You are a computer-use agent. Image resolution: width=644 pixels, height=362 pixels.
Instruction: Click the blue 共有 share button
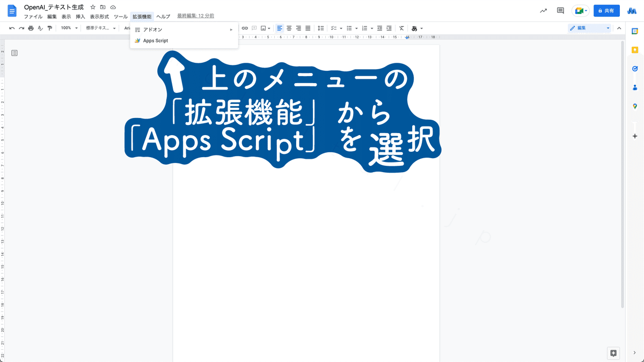607,11
